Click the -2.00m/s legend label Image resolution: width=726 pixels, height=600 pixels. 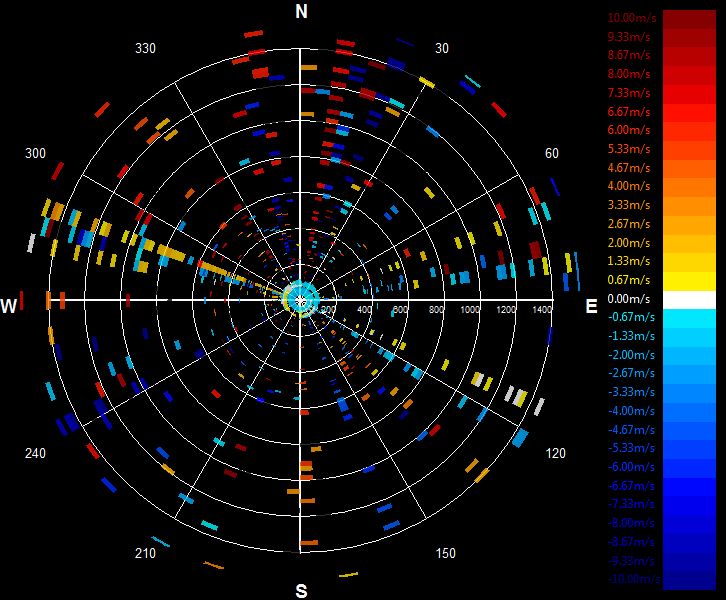point(631,355)
